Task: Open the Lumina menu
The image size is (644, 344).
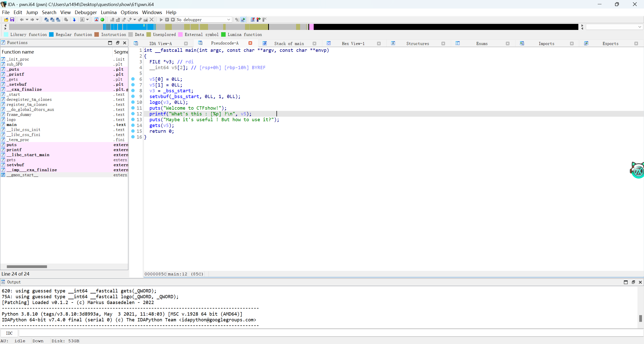Action: (108, 12)
